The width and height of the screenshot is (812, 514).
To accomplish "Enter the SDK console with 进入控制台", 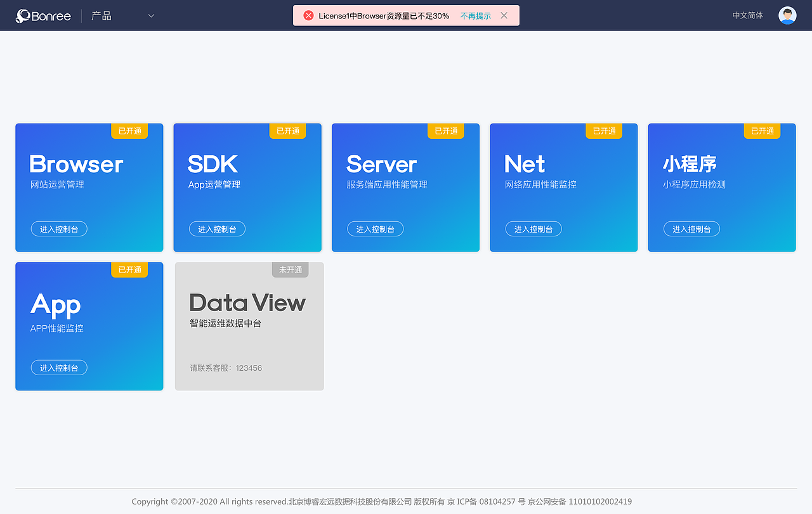I will [217, 229].
